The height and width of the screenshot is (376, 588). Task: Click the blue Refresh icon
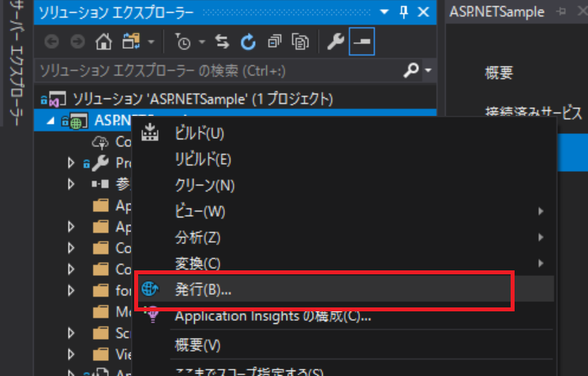[248, 42]
